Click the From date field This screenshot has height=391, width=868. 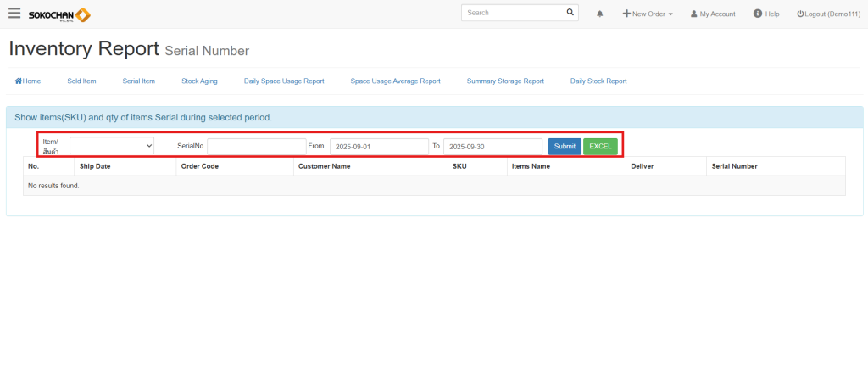point(378,147)
